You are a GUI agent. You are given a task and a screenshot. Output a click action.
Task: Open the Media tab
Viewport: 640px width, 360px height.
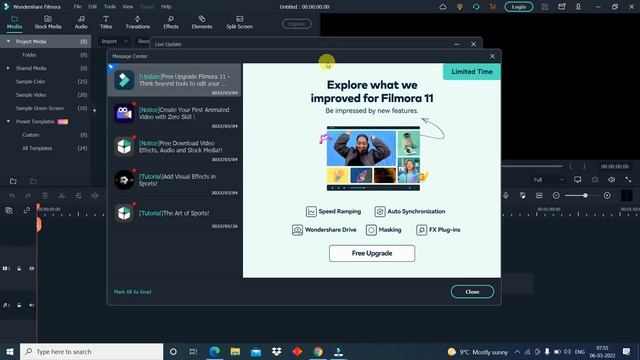coord(14,22)
